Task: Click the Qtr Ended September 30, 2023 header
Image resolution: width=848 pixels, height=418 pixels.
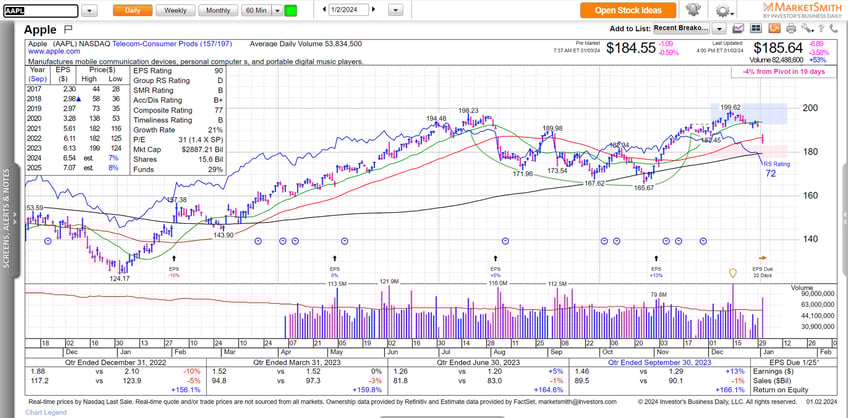Action: coord(658,363)
